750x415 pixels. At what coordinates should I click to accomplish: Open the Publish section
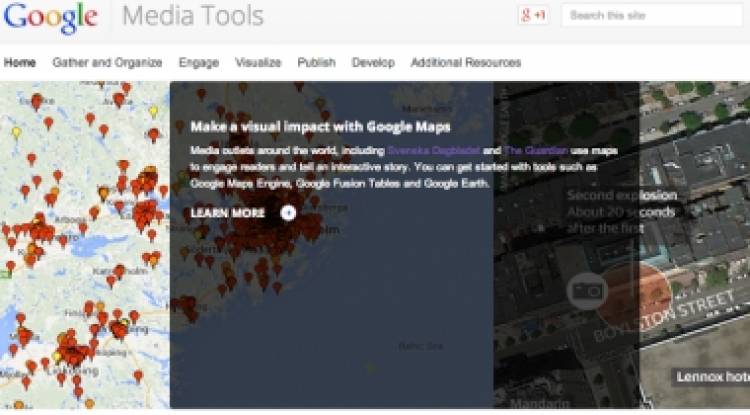point(316,62)
